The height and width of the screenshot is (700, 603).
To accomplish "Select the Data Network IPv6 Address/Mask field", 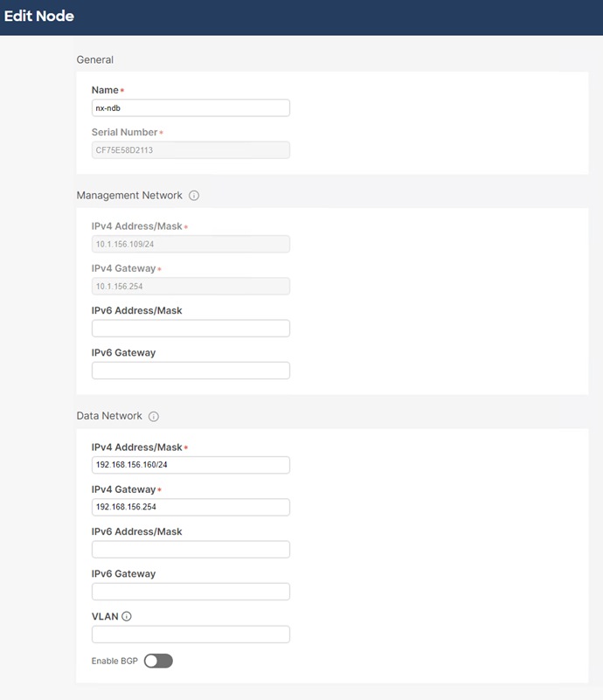I will tap(191, 549).
